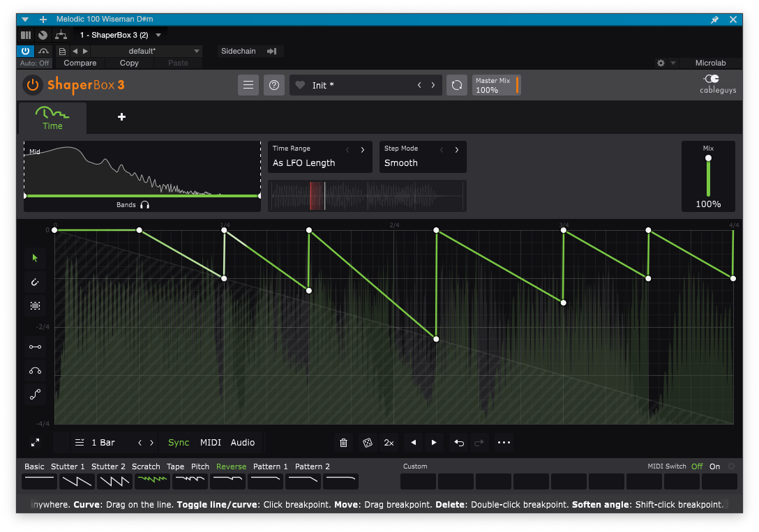Viewport: 759px width, 532px height.
Task: Switch to Basic preset category
Action: coord(34,466)
